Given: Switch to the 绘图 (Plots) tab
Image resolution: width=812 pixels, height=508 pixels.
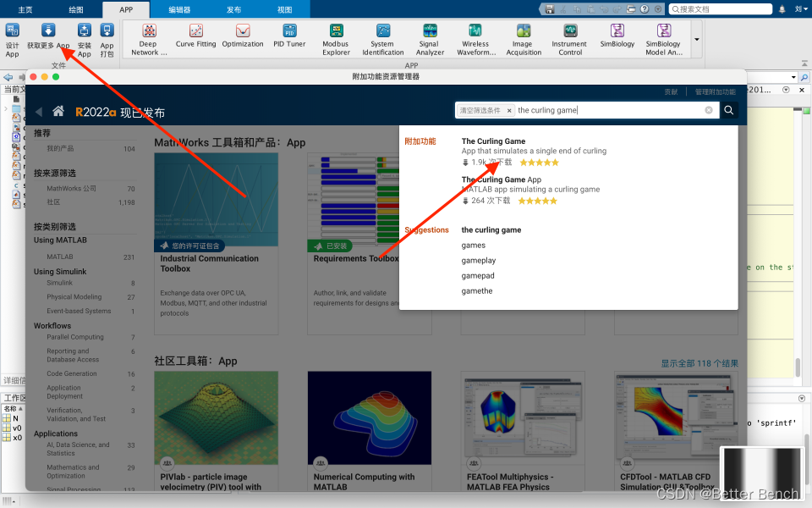Looking at the screenshot, I should [76, 9].
